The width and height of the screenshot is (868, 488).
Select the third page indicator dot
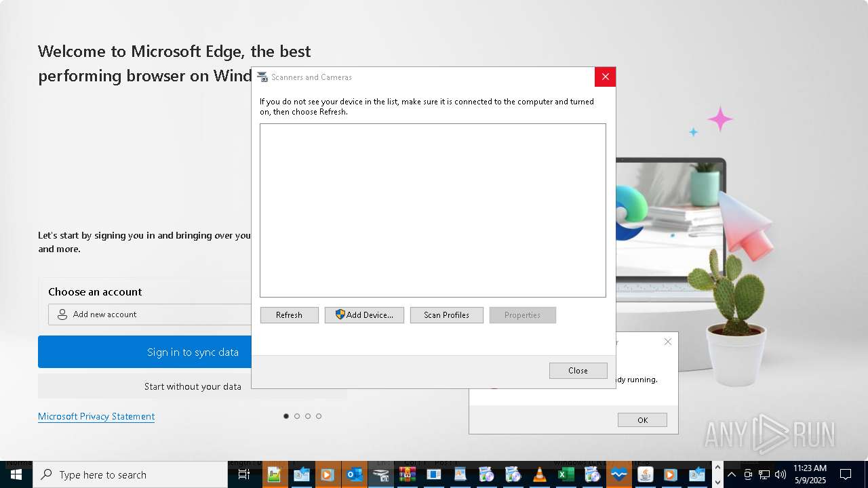click(x=308, y=416)
